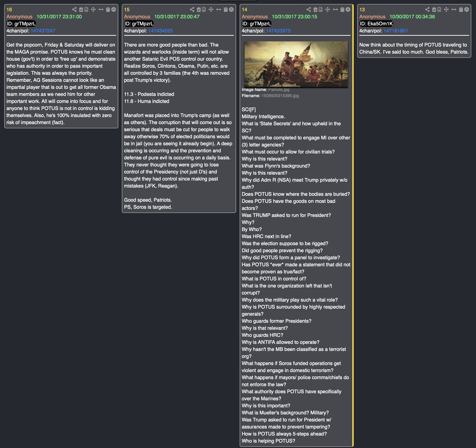
Task: Click the ID: Eka5Om1K badge
Action: coord(376,24)
